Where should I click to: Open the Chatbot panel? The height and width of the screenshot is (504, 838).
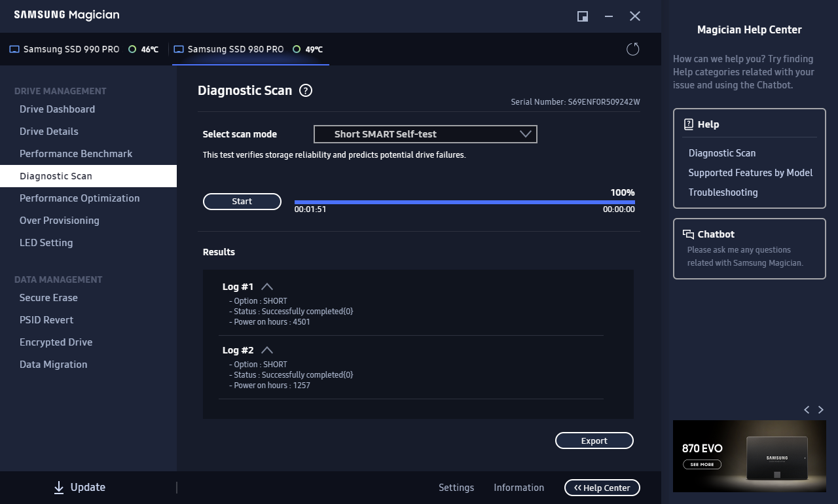[750, 249]
